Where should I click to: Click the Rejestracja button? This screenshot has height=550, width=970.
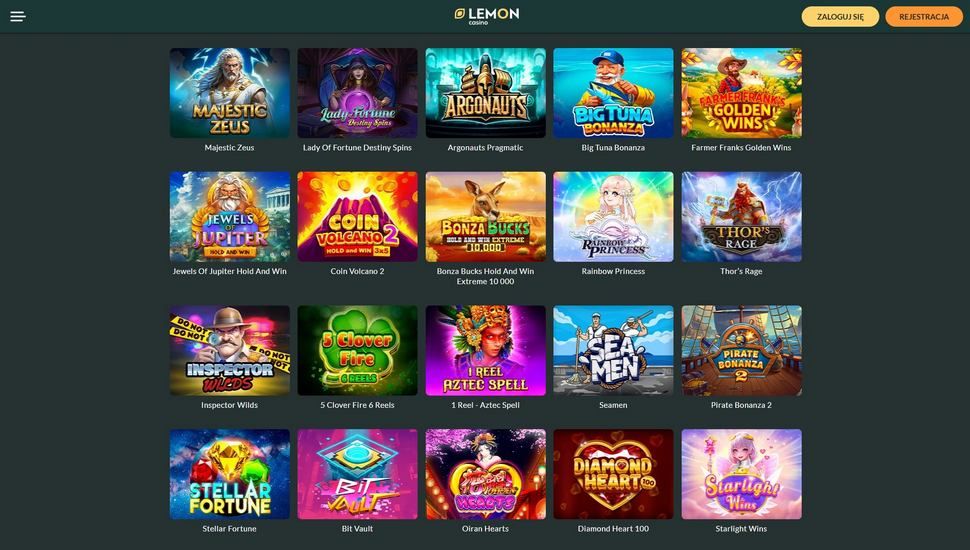[x=924, y=17]
